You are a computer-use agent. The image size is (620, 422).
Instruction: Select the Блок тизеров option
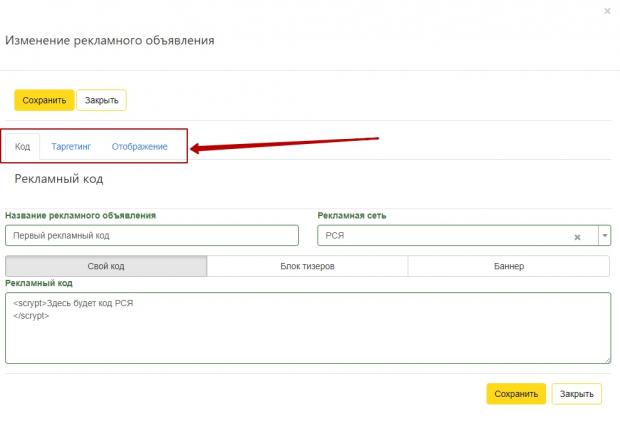click(x=307, y=266)
